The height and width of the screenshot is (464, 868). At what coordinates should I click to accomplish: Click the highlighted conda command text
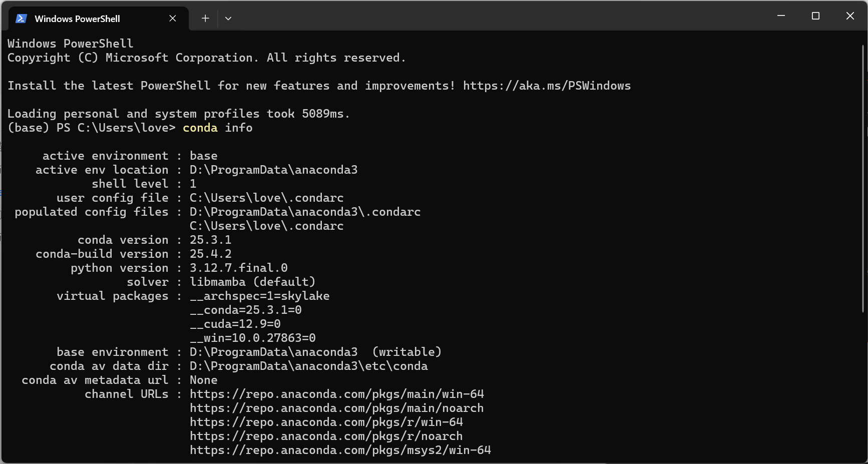pos(200,128)
